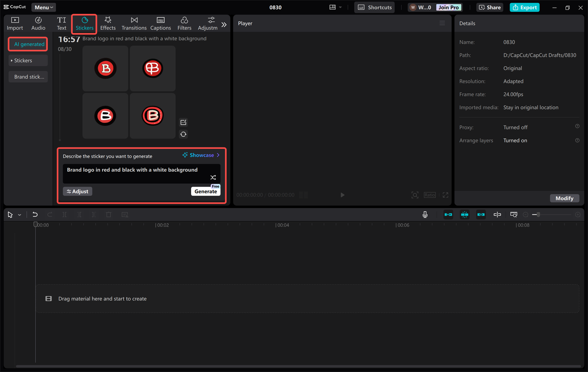Toggle the magnetic snap option in timeline toolbar

464,214
